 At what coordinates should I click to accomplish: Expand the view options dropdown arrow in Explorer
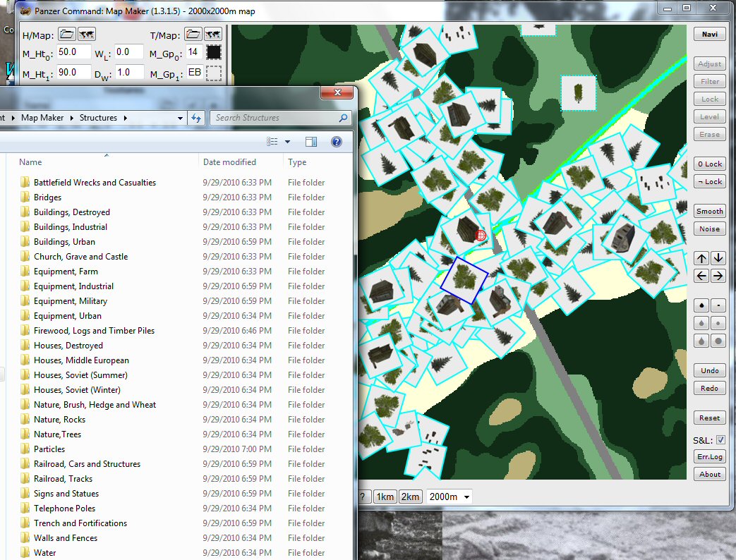pyautogui.click(x=287, y=142)
